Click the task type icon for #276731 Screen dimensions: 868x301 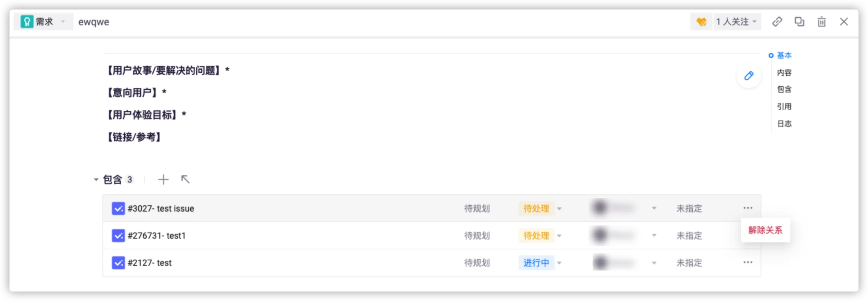pyautogui.click(x=118, y=235)
